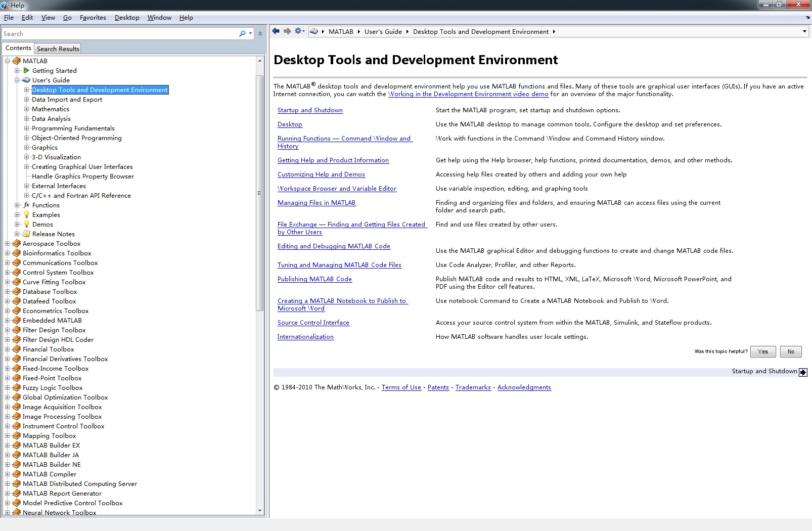
Task: Click the MATLAB Compiler book icon
Action: (x=17, y=474)
